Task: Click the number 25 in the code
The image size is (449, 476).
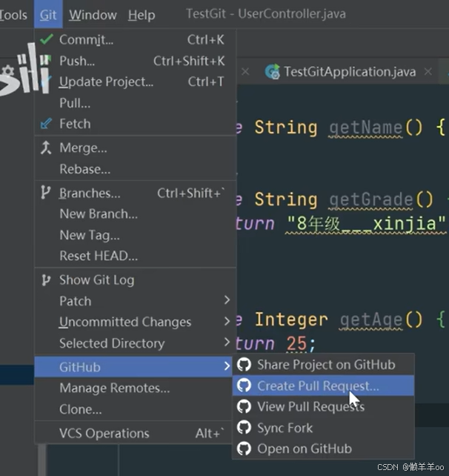Action: 296,343
